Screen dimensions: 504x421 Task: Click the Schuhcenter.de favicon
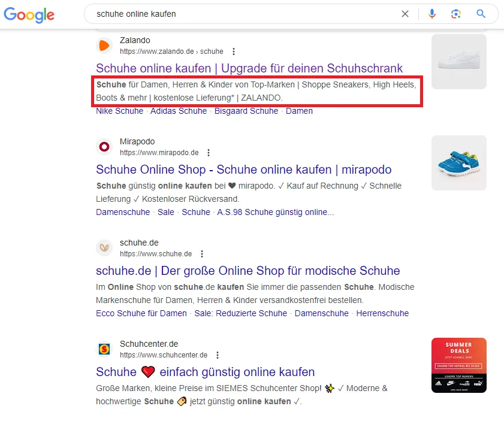104,349
